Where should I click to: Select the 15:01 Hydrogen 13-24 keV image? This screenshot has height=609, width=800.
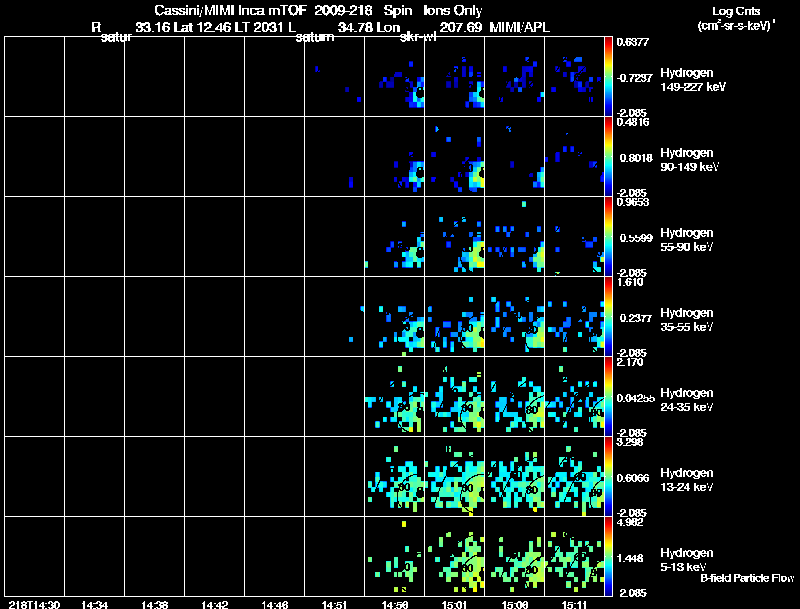(x=455, y=476)
